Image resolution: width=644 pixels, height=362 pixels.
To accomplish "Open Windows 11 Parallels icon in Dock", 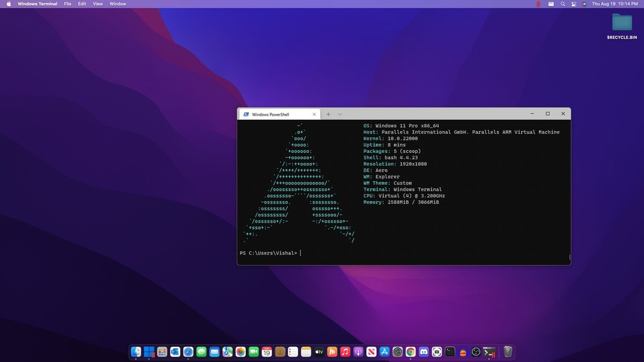I will 149,352.
